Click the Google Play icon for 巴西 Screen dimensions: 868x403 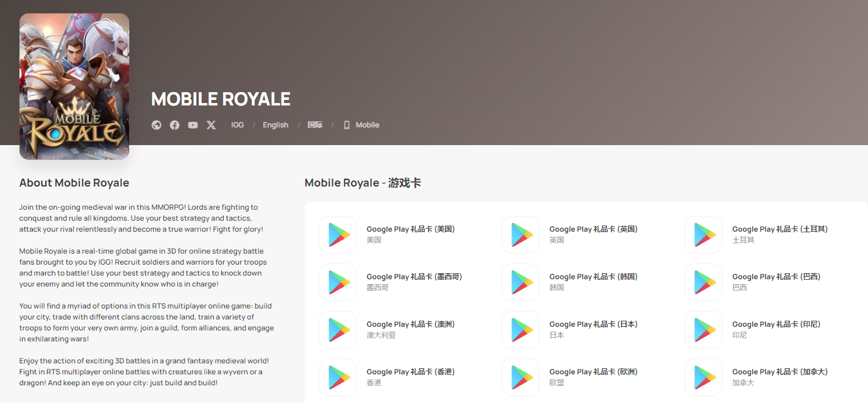pos(703,282)
